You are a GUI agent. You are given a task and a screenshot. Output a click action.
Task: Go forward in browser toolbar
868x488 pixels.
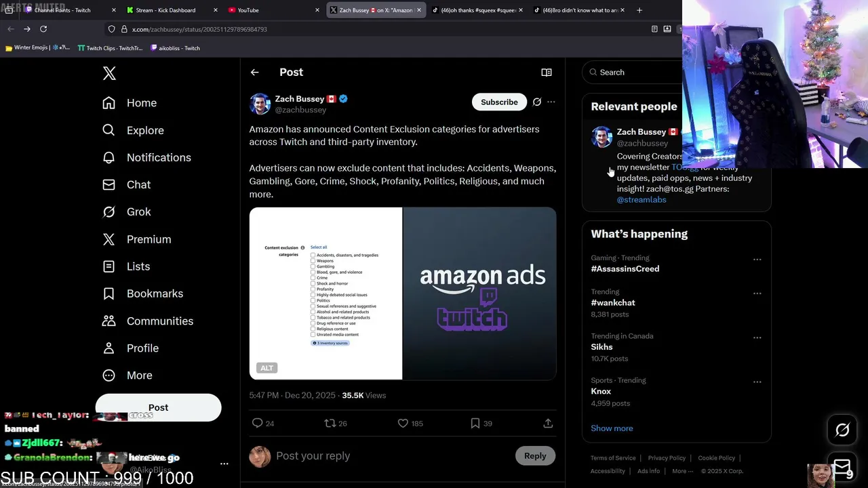point(26,29)
